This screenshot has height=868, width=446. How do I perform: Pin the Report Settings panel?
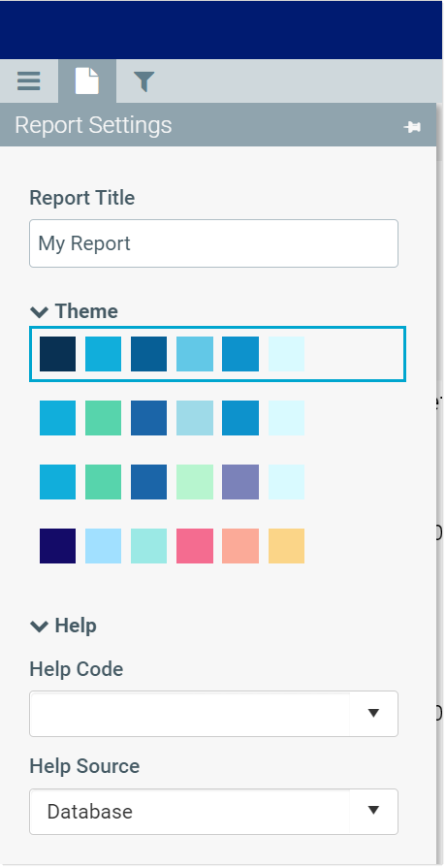click(x=412, y=127)
